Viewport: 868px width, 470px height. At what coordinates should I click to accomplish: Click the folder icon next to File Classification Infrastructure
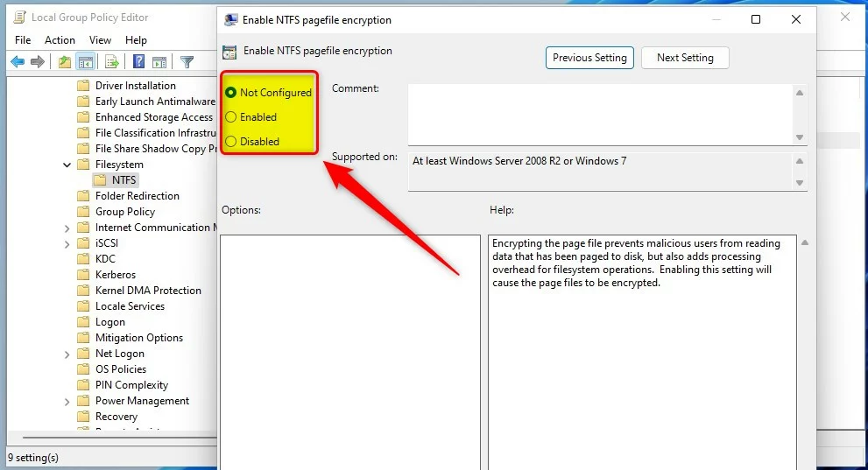(x=83, y=133)
